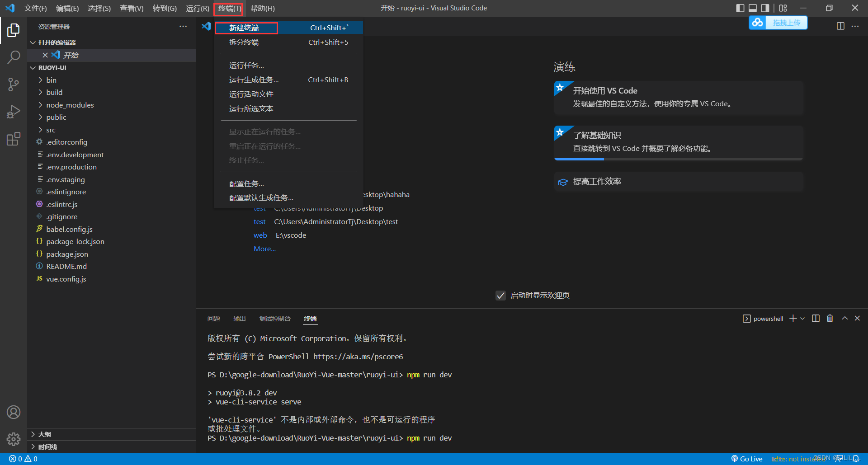868x465 pixels.
Task: Switch to the 调试控制台 panel tab
Action: [x=275, y=319]
